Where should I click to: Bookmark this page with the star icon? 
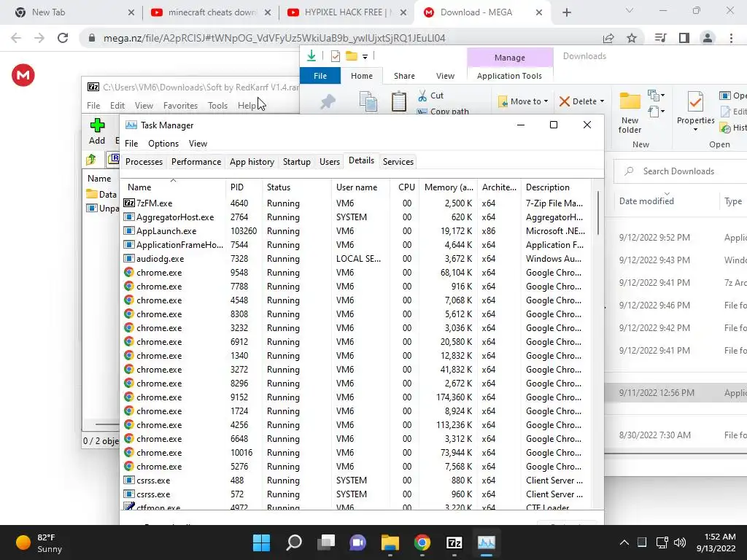632,38
